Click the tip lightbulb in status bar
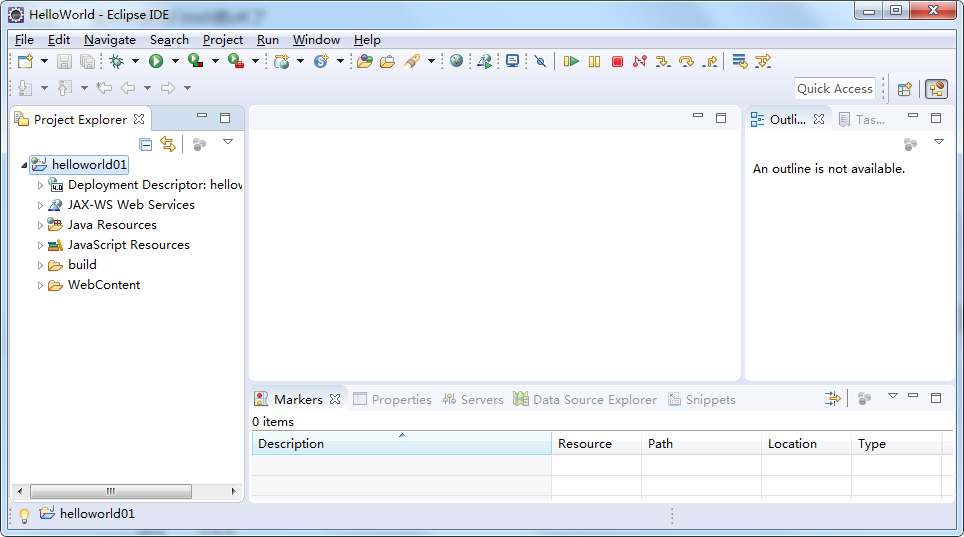Screen dimensions: 964x537 24,515
